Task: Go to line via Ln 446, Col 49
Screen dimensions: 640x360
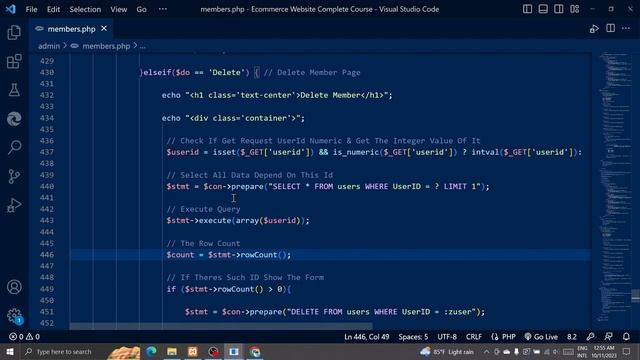Action: (366, 337)
